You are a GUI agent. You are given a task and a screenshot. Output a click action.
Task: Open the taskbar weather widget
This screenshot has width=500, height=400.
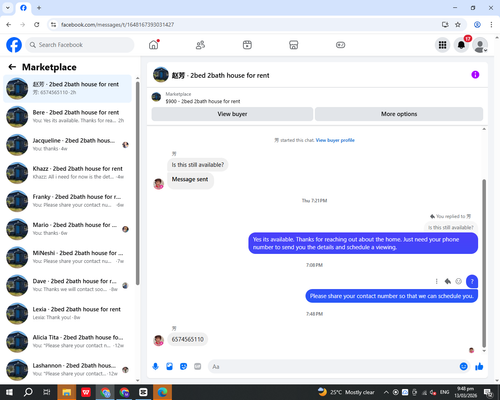346,392
